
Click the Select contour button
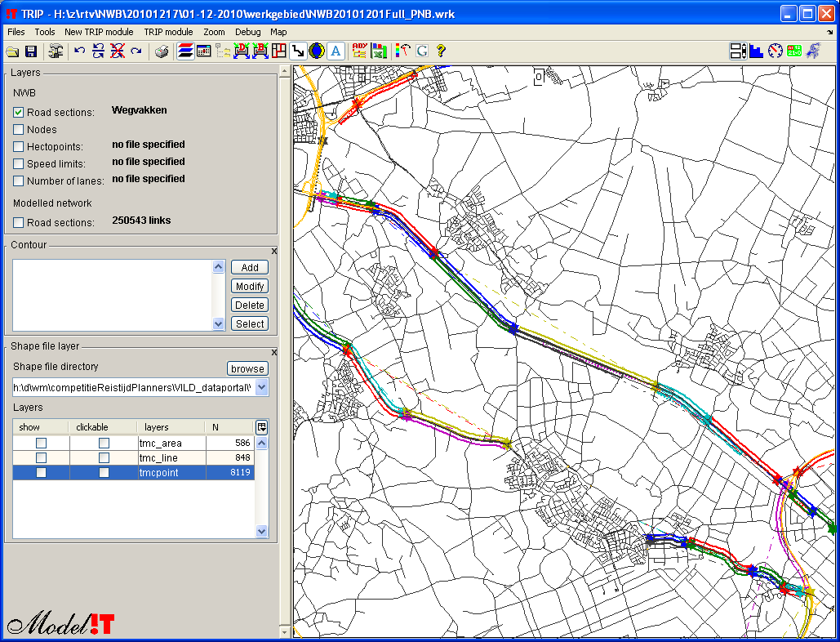coord(250,323)
